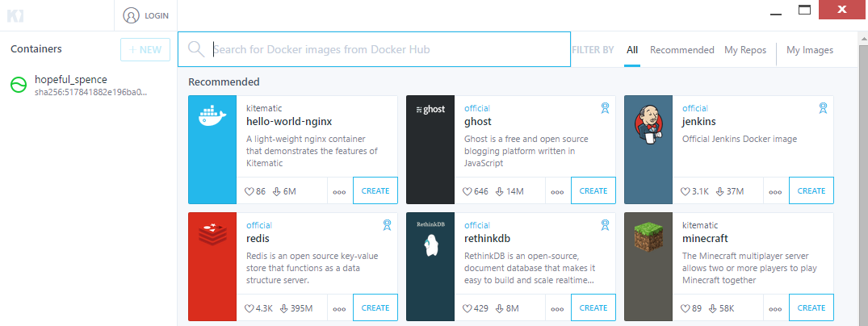Select the All filter tab
This screenshot has height=326, width=868.
632,50
